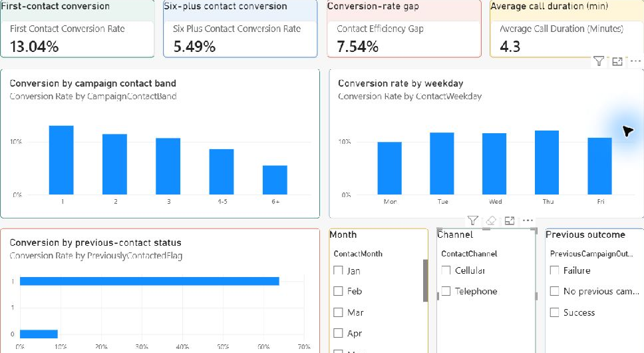This screenshot has height=353, width=644.
Task: Select the Tue bar in weekday chart
Action: (442, 164)
